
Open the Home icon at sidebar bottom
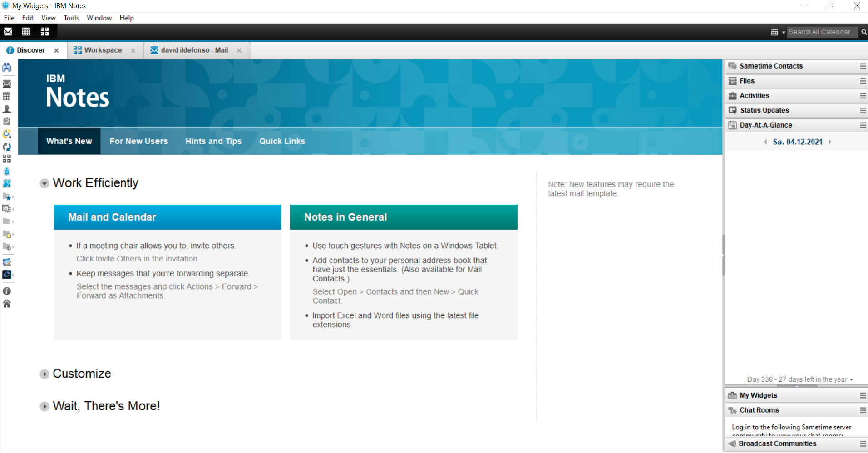7,304
